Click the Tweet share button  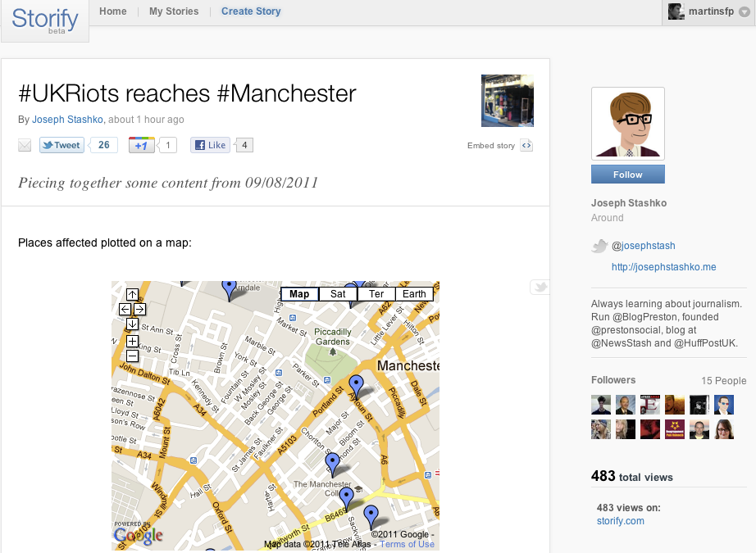coord(61,145)
